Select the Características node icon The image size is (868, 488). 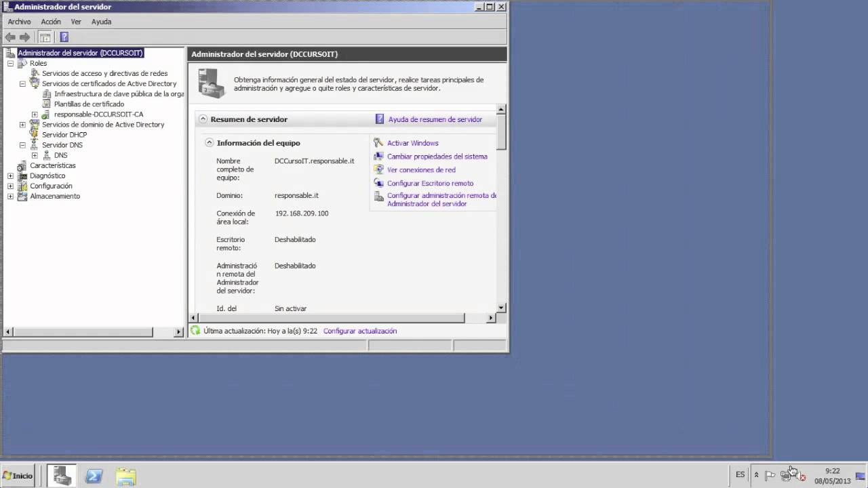pyautogui.click(x=22, y=165)
